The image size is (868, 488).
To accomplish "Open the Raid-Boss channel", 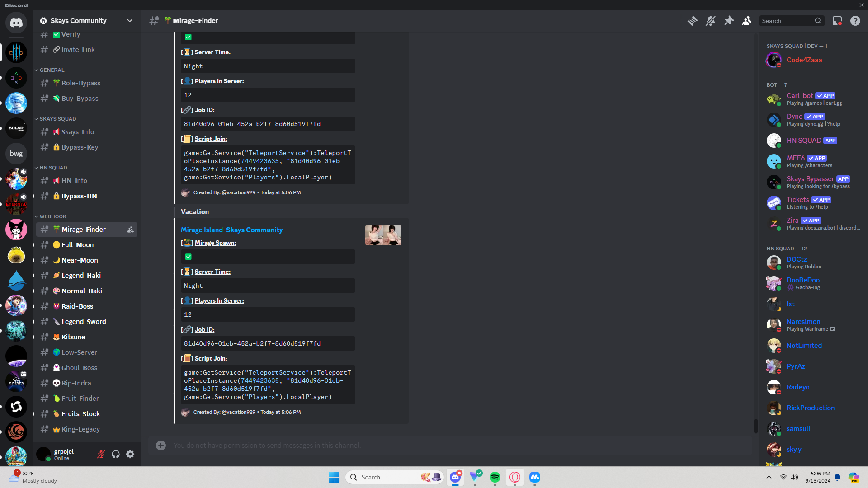I will click(x=87, y=306).
